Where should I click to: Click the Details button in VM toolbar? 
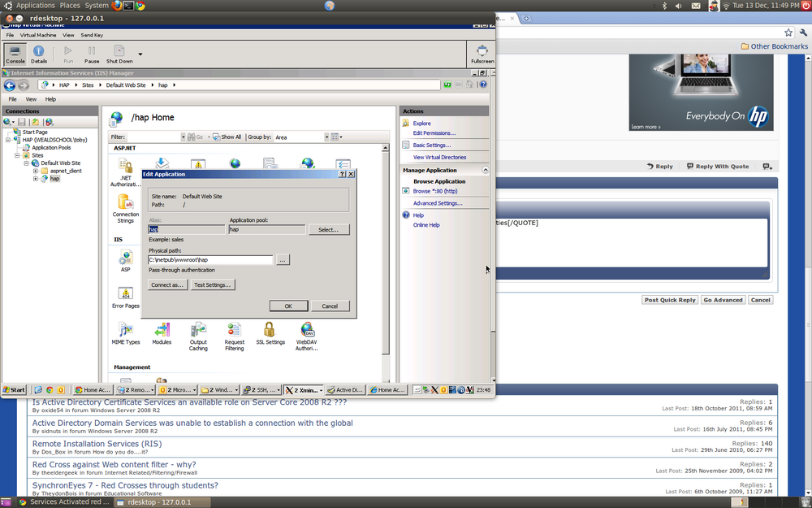38,54
